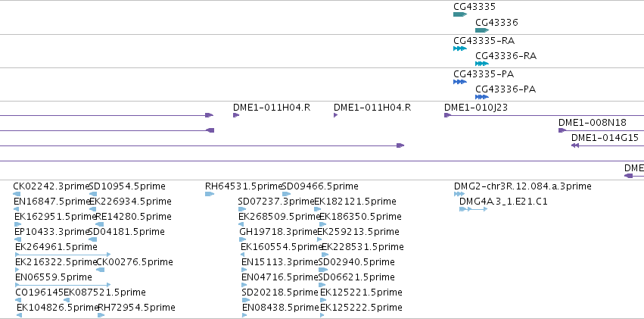The width and height of the screenshot is (644, 319).
Task: Select the CG43336-PA protein feature
Action: click(482, 97)
